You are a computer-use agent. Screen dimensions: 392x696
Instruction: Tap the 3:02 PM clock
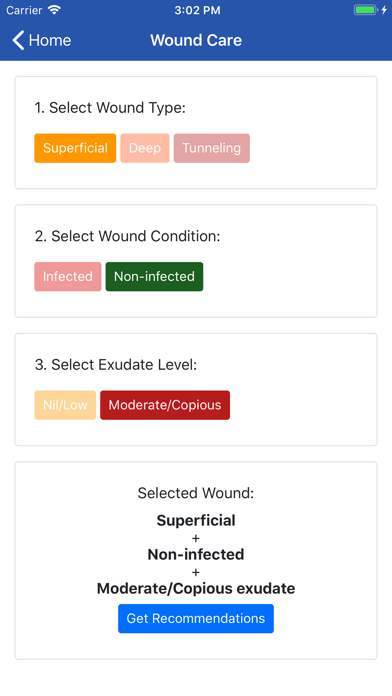197,10
